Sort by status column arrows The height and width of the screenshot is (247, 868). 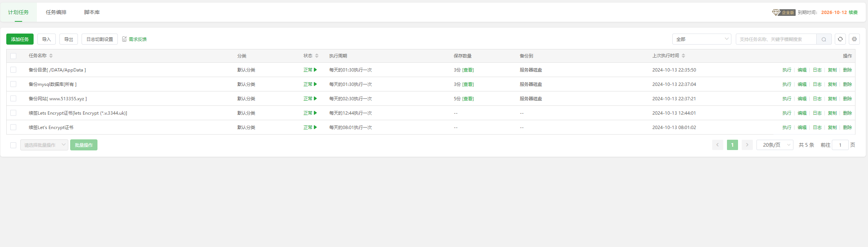point(317,56)
